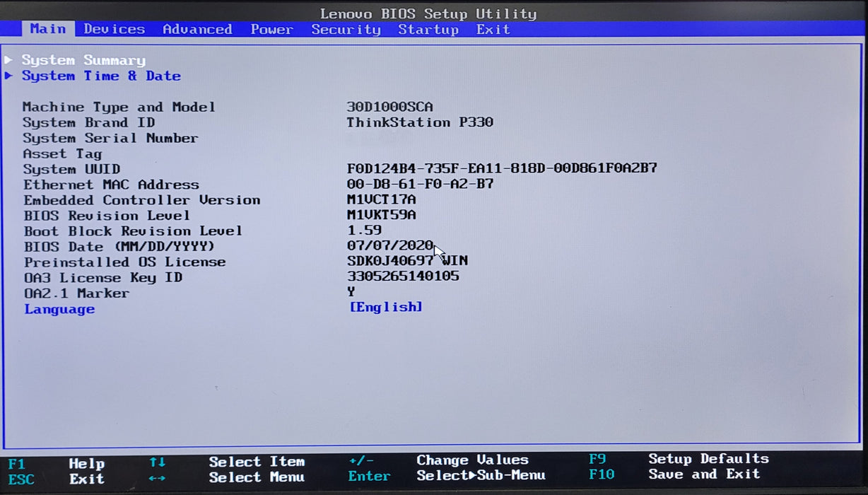Click the up-down arrows Select Item hint
Image resolution: width=868 pixels, height=495 pixels.
click(227, 462)
